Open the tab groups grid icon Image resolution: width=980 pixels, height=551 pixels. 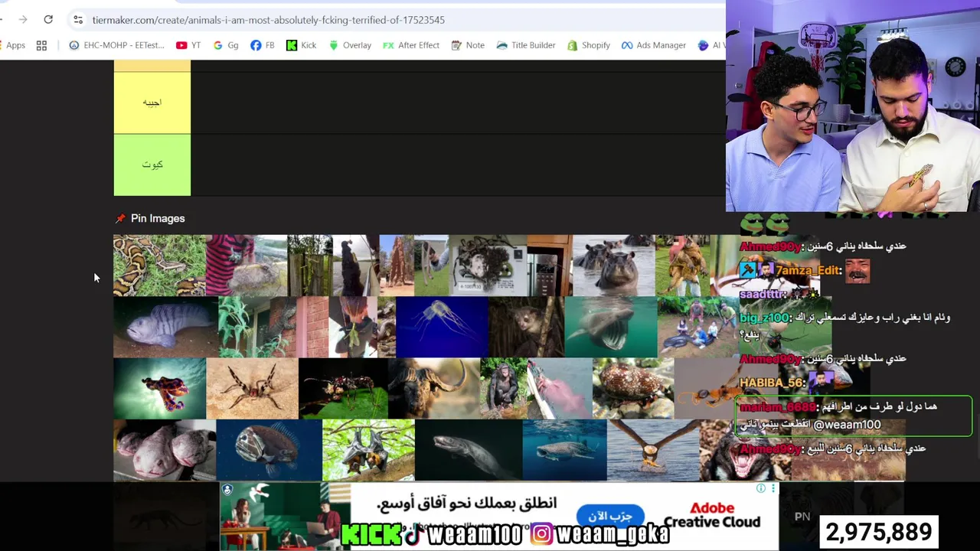[x=41, y=45]
